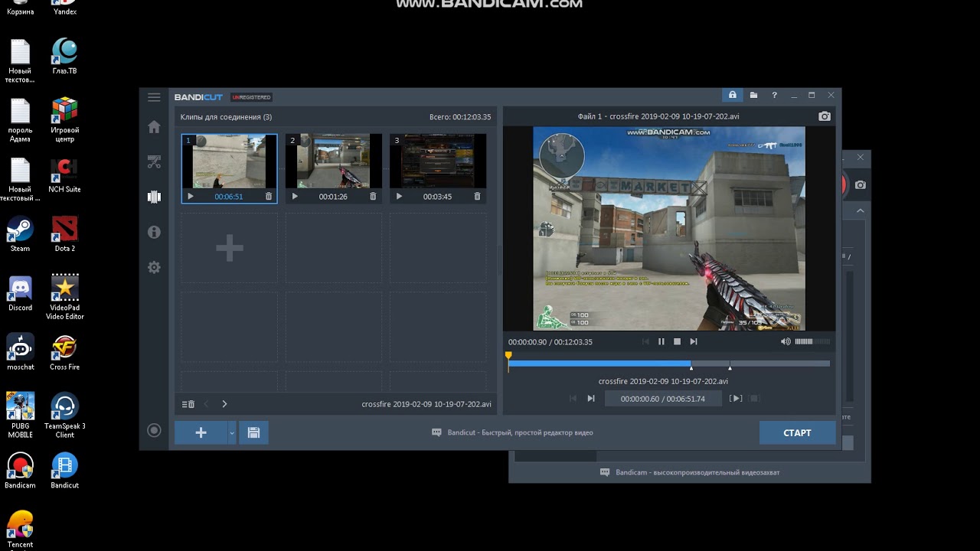Pause the video preview
The height and width of the screenshot is (551, 980).
coord(661,341)
